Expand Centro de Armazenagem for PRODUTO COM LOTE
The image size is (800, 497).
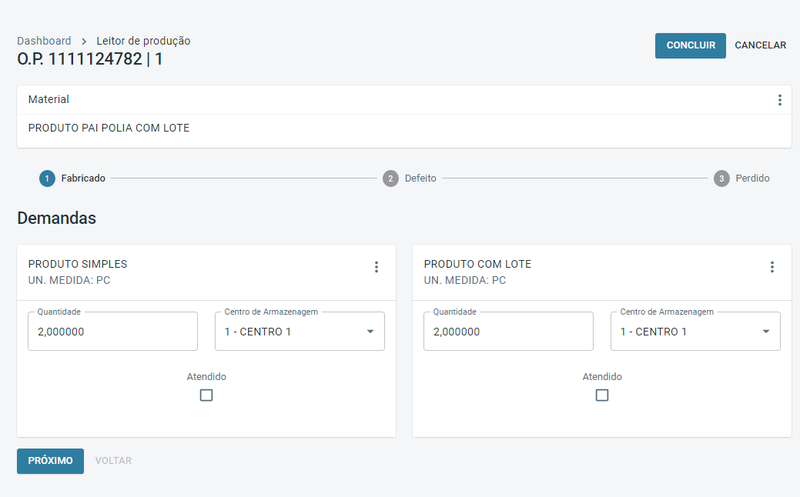pyautogui.click(x=695, y=331)
